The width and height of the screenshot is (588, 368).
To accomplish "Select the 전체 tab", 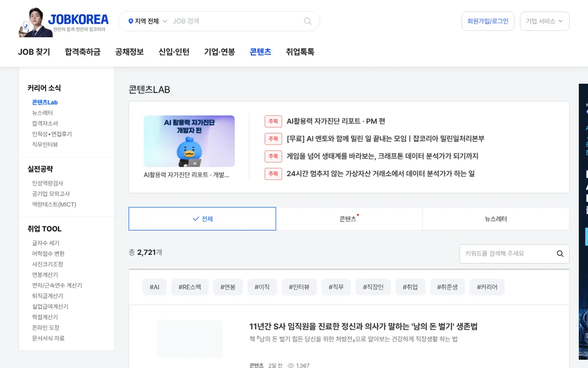I will [202, 219].
